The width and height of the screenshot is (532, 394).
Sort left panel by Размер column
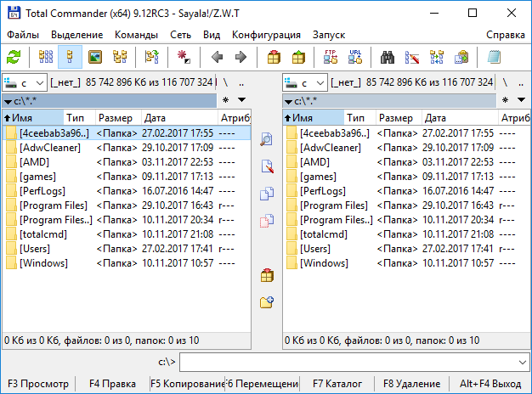click(x=118, y=118)
